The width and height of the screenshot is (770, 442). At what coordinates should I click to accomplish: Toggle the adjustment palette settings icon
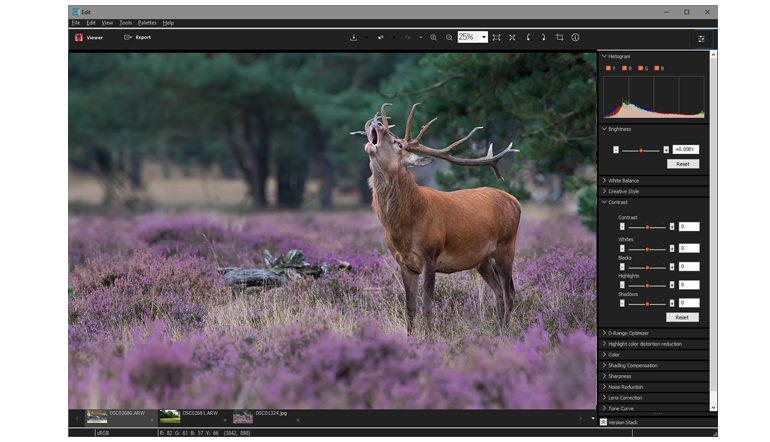click(701, 38)
